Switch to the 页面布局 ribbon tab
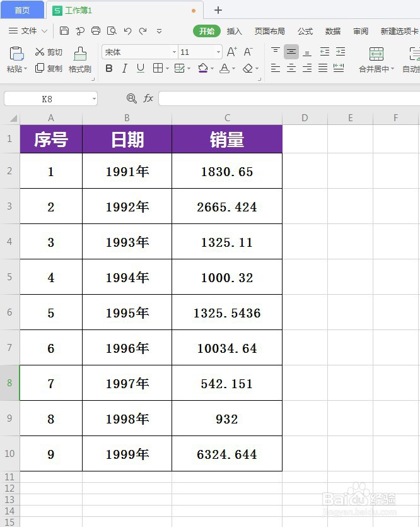Image resolution: width=420 pixels, height=527 pixels. 269,32
